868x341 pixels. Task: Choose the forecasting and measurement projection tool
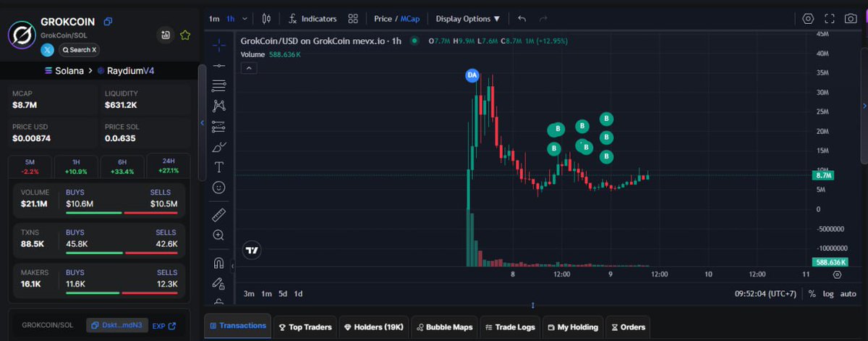(219, 127)
